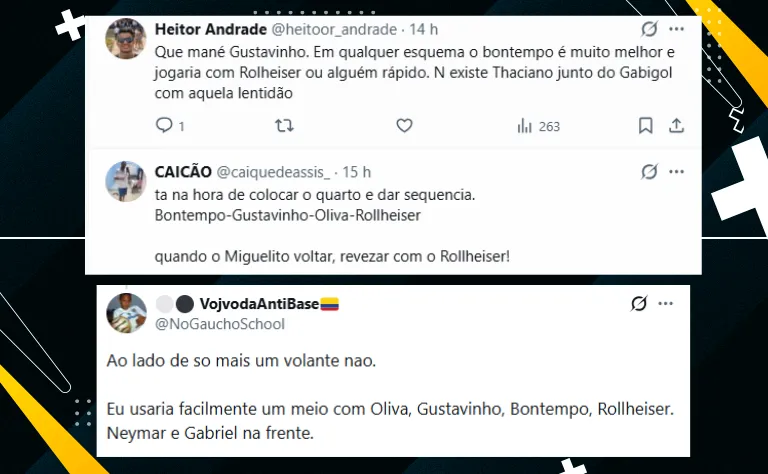
Task: Retweet Heitor Andrade's post
Action: (284, 126)
